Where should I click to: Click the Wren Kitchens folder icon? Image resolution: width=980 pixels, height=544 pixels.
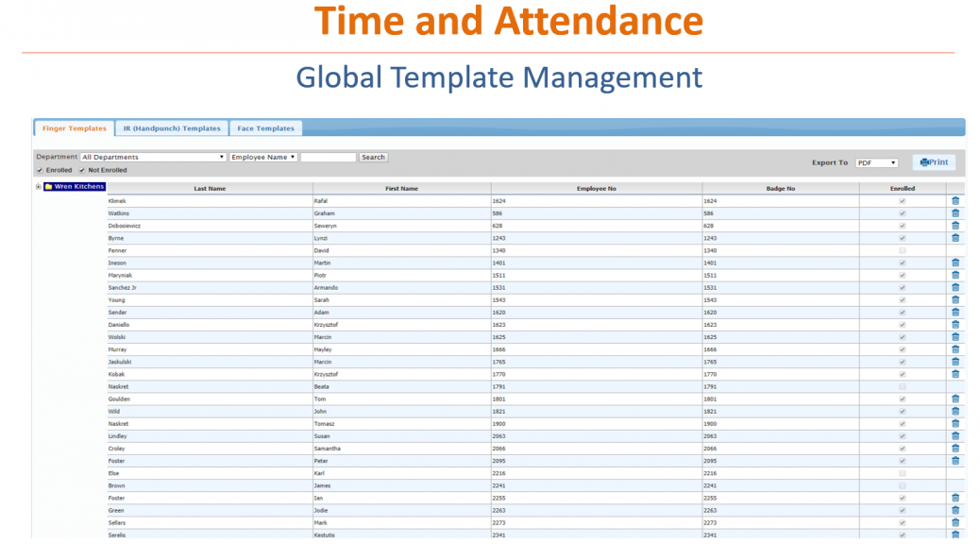coord(48,187)
